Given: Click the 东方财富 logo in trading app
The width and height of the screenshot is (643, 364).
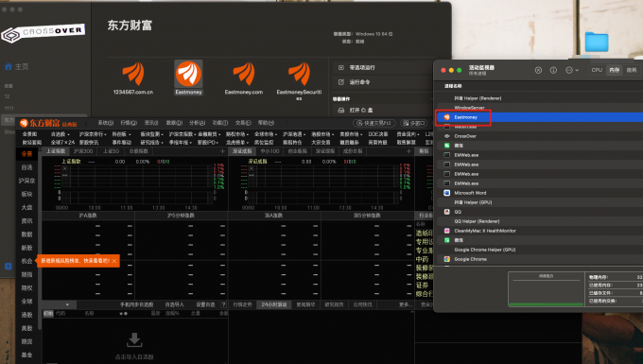Looking at the screenshot, I should 48,123.
